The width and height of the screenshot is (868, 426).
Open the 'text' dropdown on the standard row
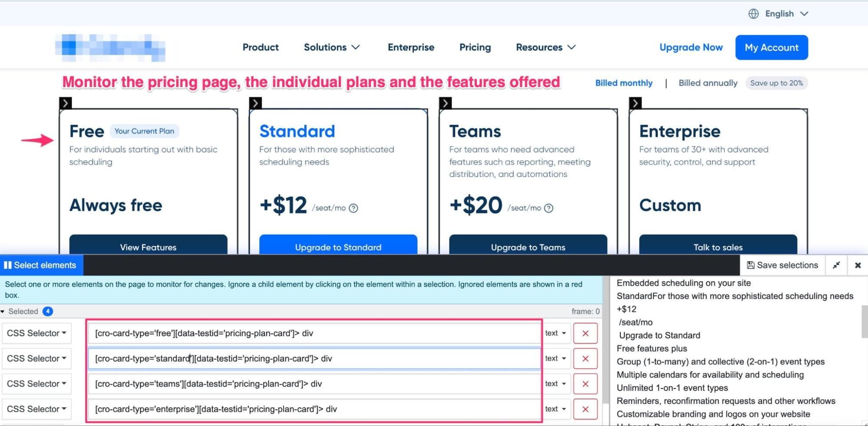pos(556,358)
